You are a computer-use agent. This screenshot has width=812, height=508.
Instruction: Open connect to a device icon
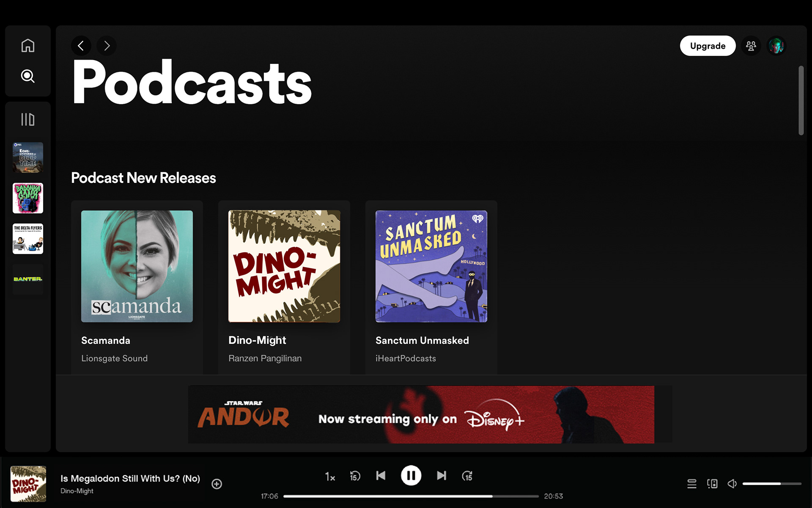coord(712,484)
